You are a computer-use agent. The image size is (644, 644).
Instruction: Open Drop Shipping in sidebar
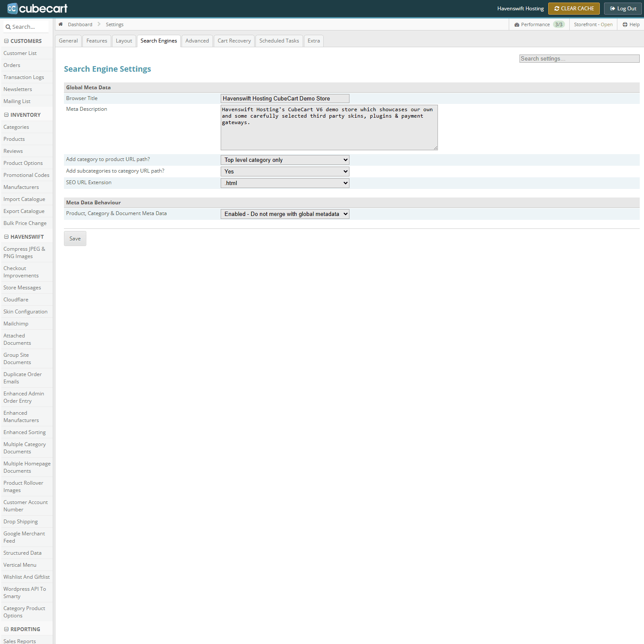[21, 522]
